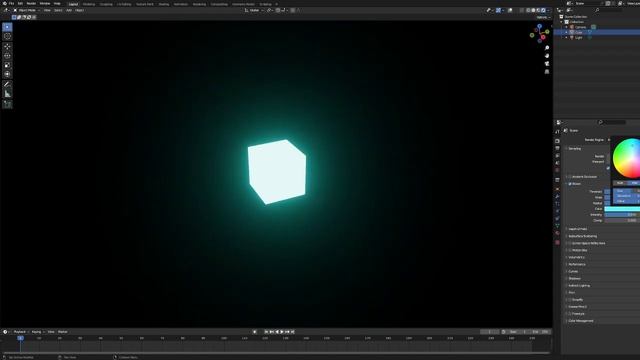Toggle camera view with camera icon
The height and width of the screenshot is (360, 640).
[x=547, y=64]
